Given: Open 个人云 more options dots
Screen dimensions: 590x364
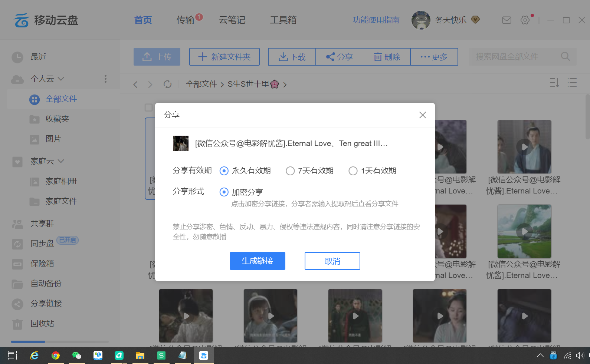Looking at the screenshot, I should (105, 79).
